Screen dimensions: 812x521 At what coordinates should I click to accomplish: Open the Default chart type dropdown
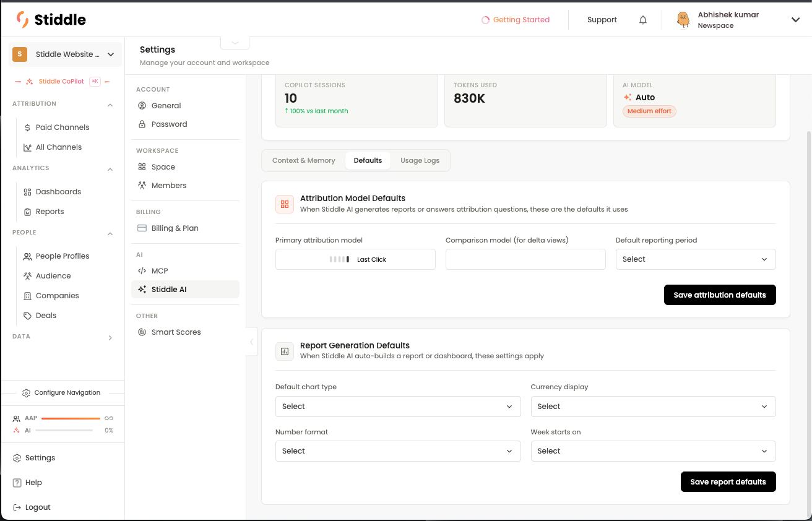point(397,407)
